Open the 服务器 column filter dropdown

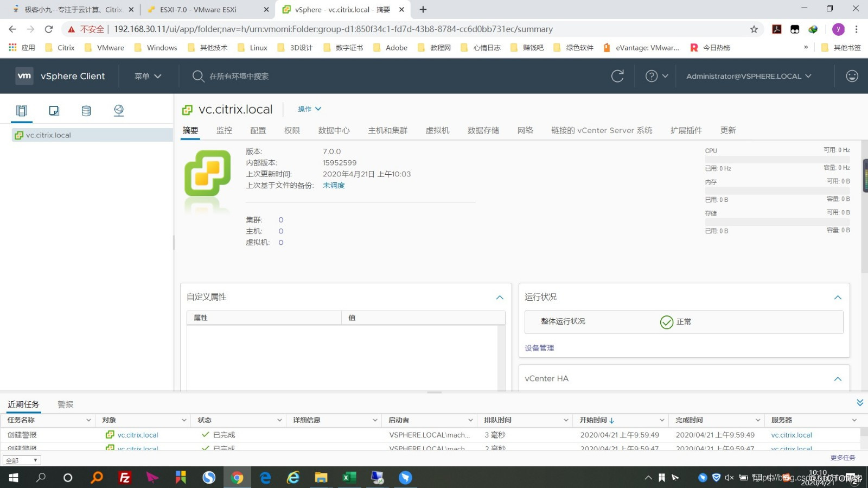coord(854,420)
